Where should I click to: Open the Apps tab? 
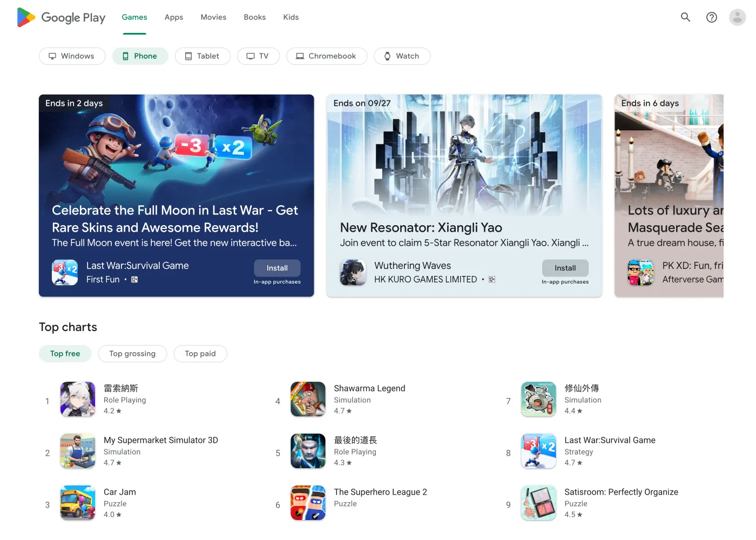(174, 17)
